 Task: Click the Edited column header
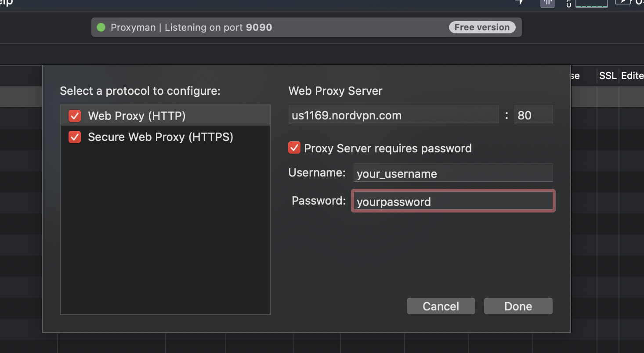[x=632, y=76]
